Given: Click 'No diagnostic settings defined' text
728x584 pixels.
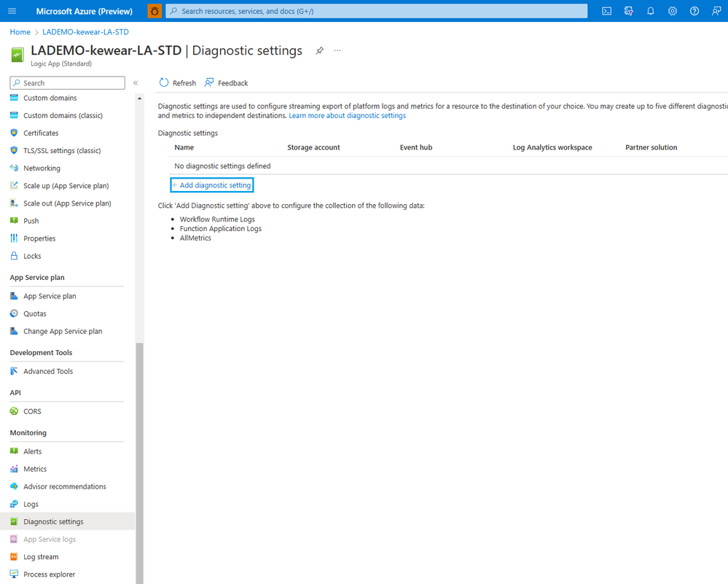Looking at the screenshot, I should (x=222, y=166).
